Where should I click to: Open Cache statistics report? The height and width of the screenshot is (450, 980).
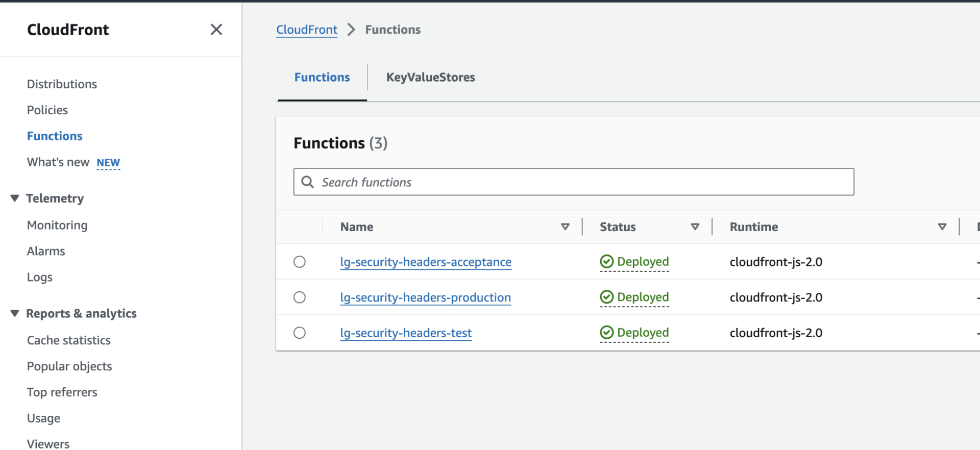[x=69, y=340]
